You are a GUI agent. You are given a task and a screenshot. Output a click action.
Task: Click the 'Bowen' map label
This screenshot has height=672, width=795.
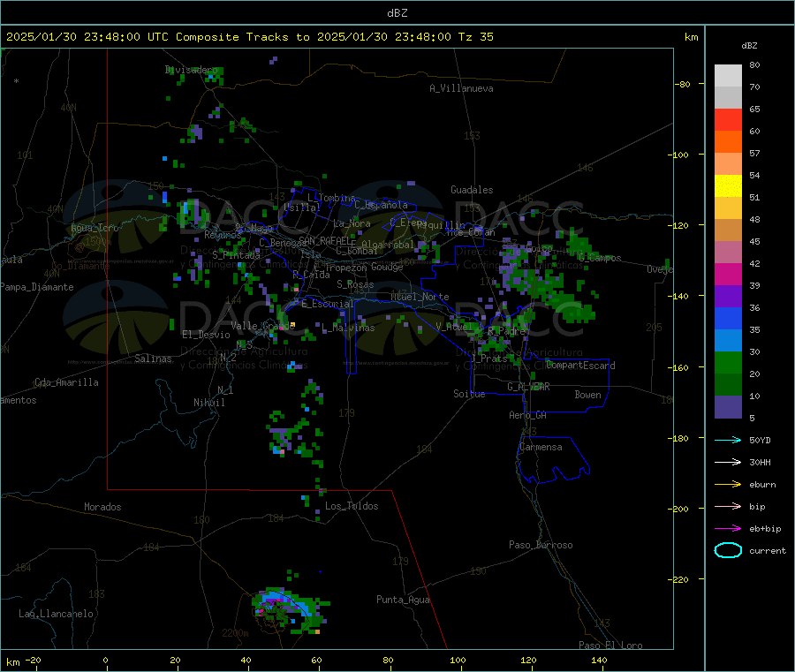[x=587, y=395]
